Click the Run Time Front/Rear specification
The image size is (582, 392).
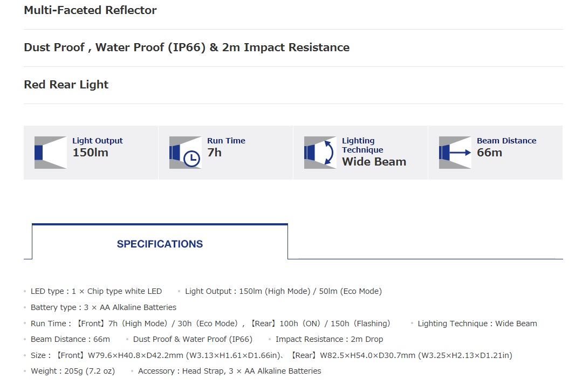[x=210, y=324]
